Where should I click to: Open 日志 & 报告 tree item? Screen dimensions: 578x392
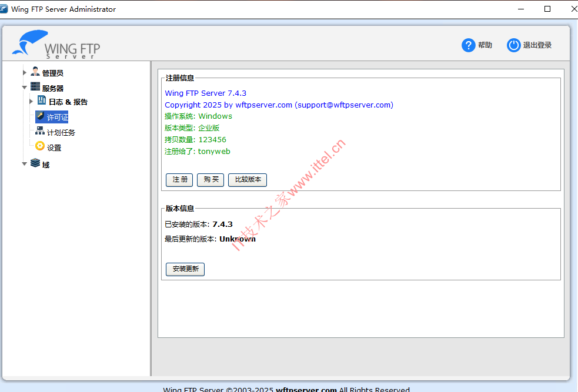point(68,102)
